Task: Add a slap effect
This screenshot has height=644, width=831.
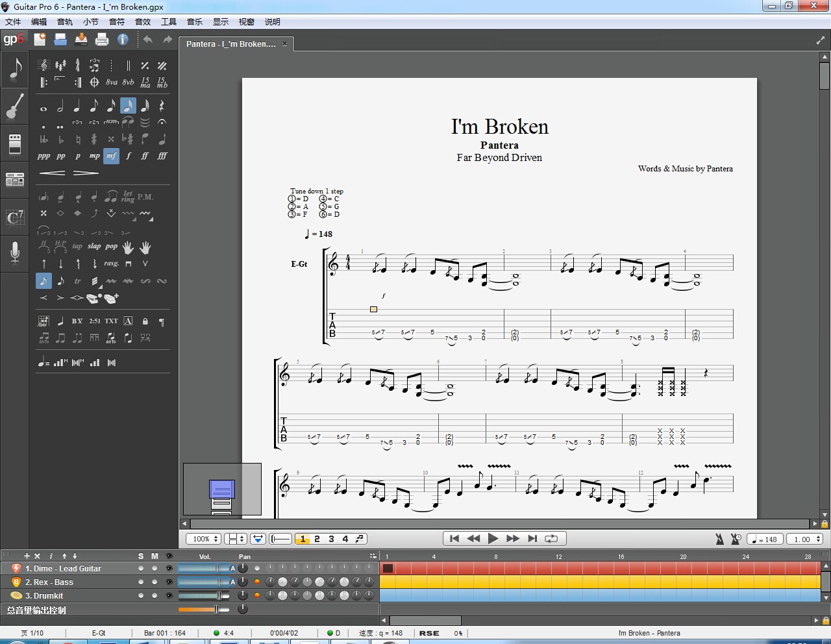Action: coord(94,247)
